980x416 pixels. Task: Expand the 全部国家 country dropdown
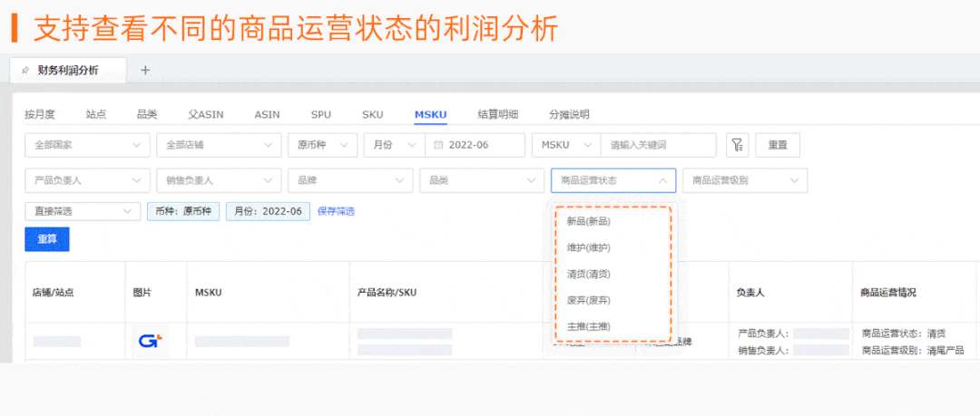click(x=87, y=145)
